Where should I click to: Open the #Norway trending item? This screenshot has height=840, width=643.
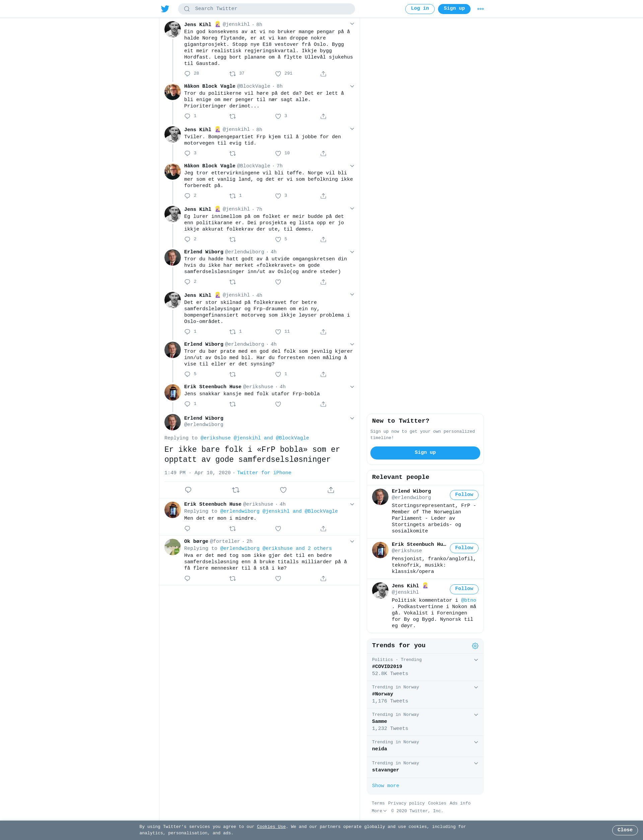[425, 694]
